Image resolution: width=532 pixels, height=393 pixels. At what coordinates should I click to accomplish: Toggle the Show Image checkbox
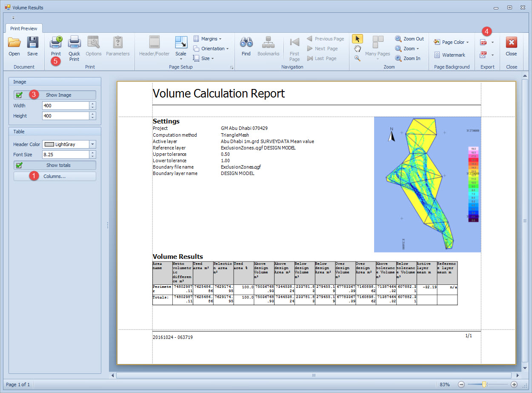tap(19, 95)
